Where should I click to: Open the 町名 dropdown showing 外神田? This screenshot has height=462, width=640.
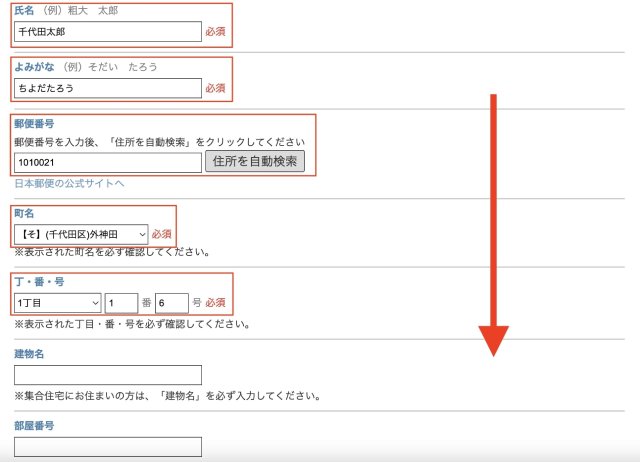81,235
